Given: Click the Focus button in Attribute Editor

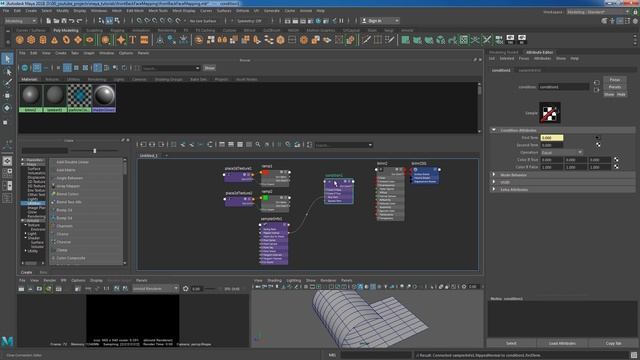Looking at the screenshot, I should [x=615, y=80].
